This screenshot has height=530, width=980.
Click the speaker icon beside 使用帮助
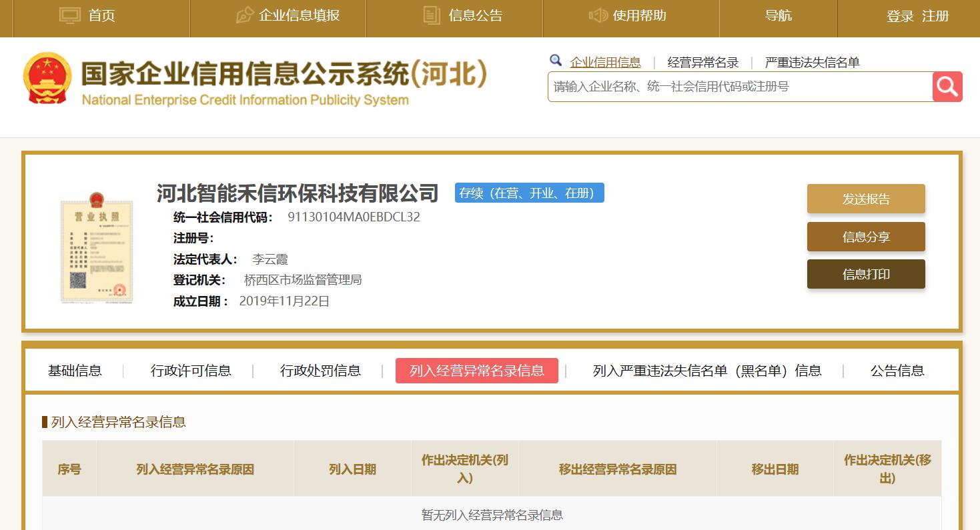pyautogui.click(x=598, y=15)
